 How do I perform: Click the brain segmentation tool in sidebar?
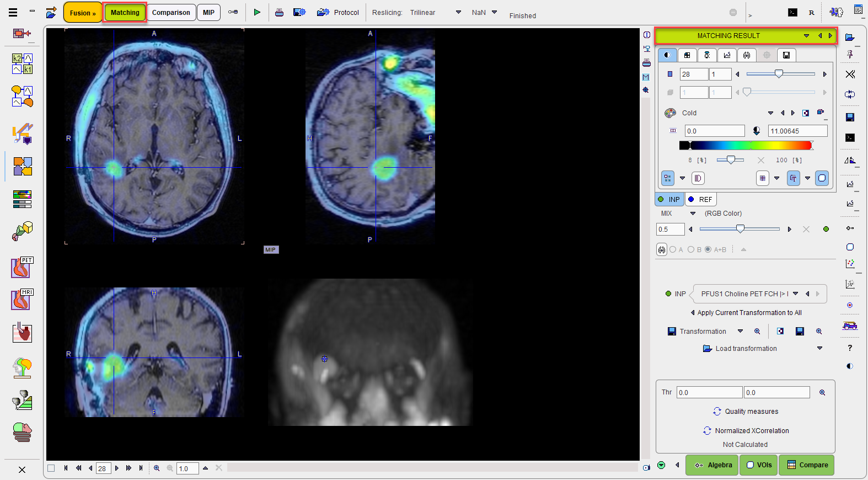pos(22,367)
